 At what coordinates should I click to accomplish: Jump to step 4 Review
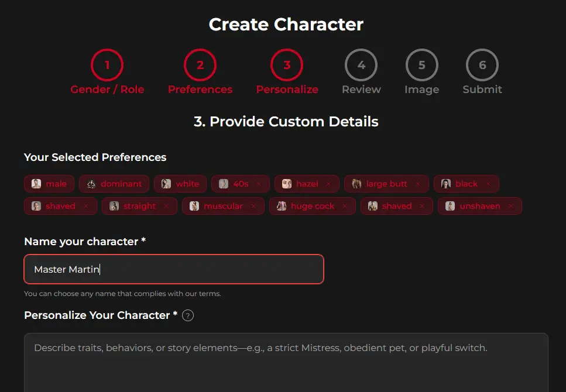click(x=361, y=66)
